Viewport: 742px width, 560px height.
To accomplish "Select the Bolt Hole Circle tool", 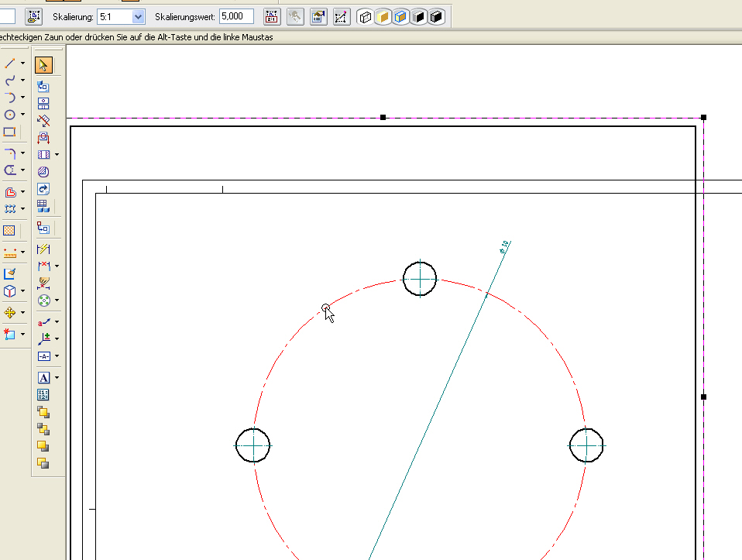I will [43, 301].
